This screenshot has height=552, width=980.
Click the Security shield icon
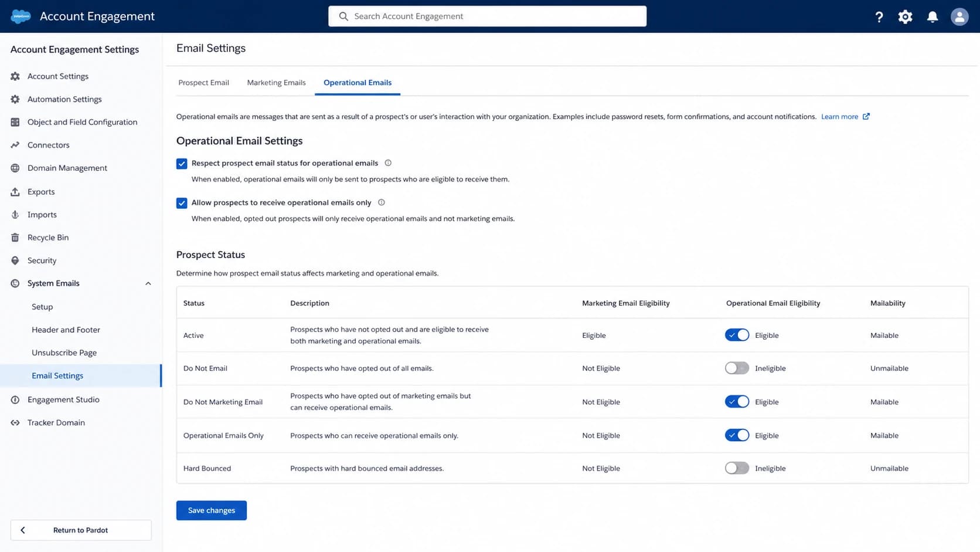[15, 260]
